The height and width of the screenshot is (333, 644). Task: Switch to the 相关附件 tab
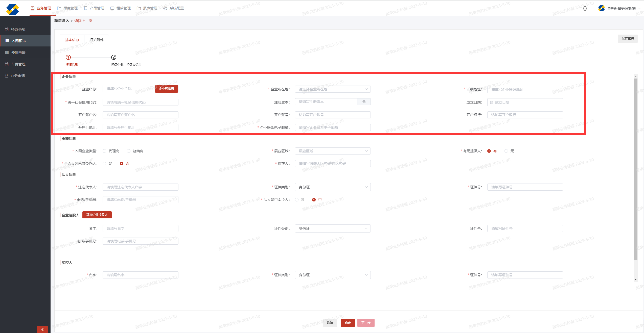[97, 40]
